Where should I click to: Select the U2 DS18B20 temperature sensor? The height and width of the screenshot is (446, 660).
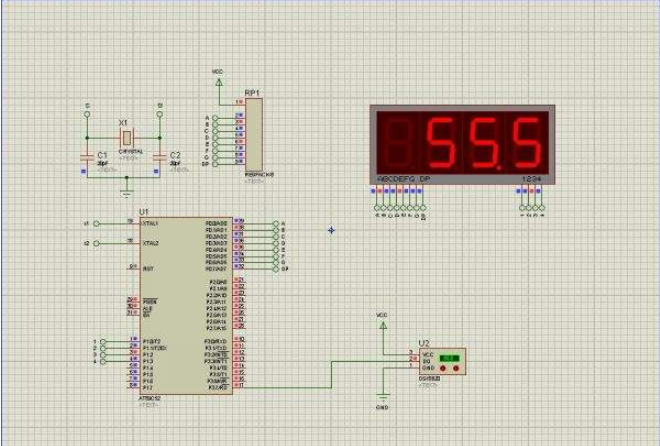tap(442, 360)
